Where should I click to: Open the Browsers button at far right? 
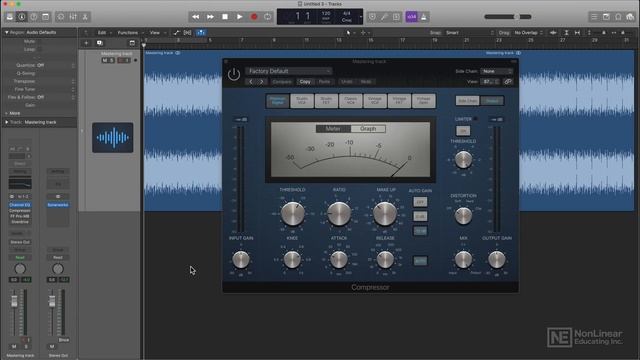(630, 17)
